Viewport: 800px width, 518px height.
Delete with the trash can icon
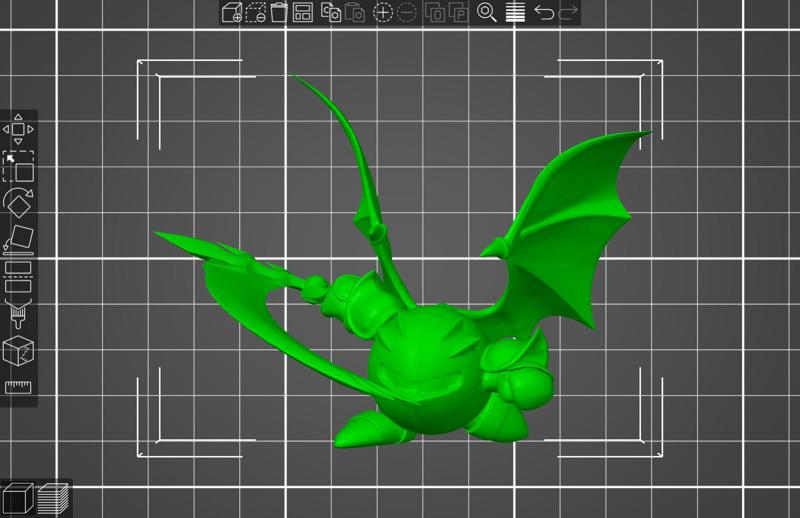click(279, 12)
